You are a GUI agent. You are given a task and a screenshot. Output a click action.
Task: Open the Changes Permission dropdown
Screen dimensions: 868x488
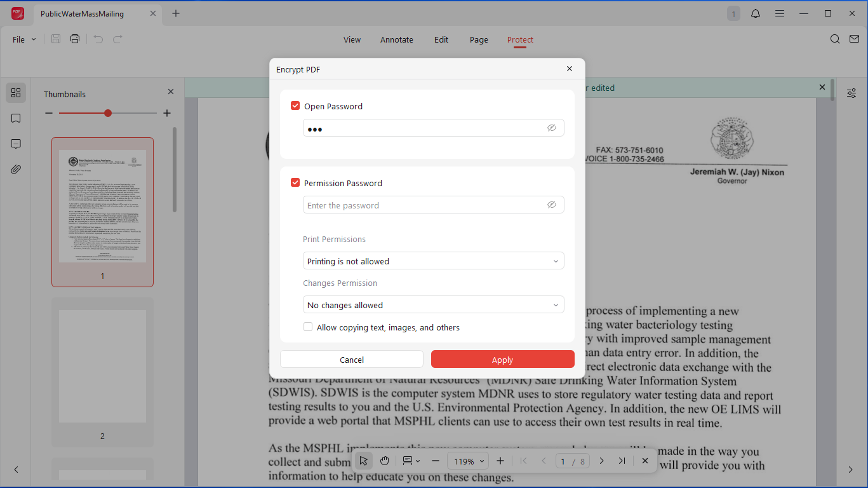point(433,305)
